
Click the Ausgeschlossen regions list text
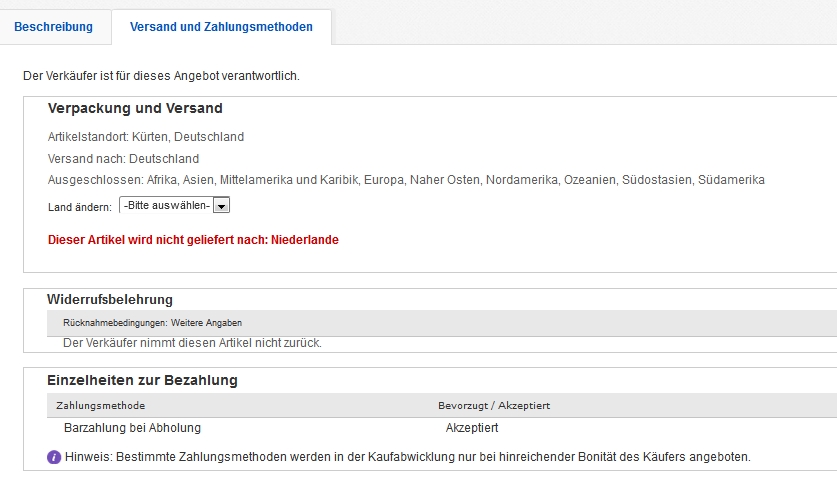[x=406, y=180]
